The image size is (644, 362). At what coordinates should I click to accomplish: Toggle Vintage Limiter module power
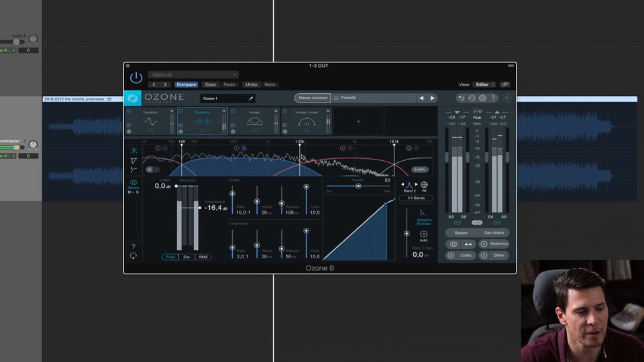point(285,111)
